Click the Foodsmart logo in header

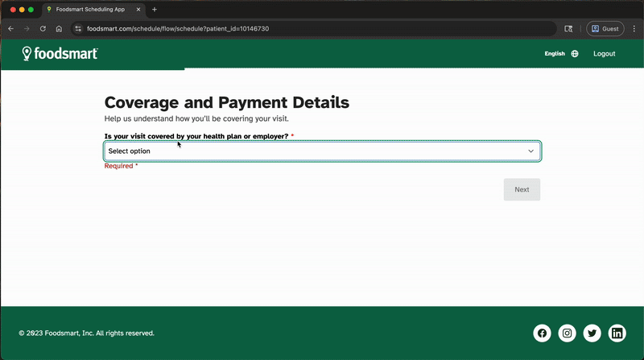point(60,54)
